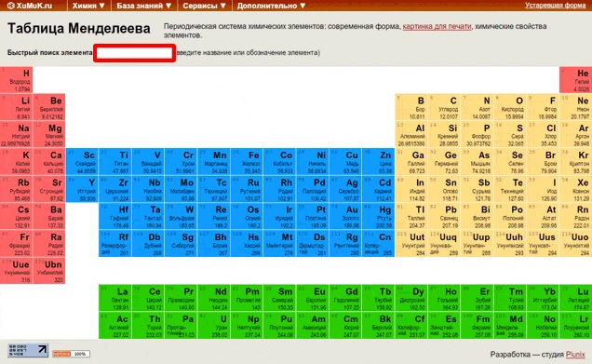Select the Oxygen (O) element cell

[510, 107]
